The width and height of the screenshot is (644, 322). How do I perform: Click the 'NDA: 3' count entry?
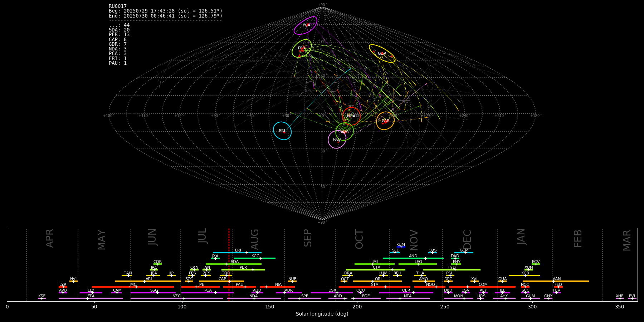pos(118,49)
